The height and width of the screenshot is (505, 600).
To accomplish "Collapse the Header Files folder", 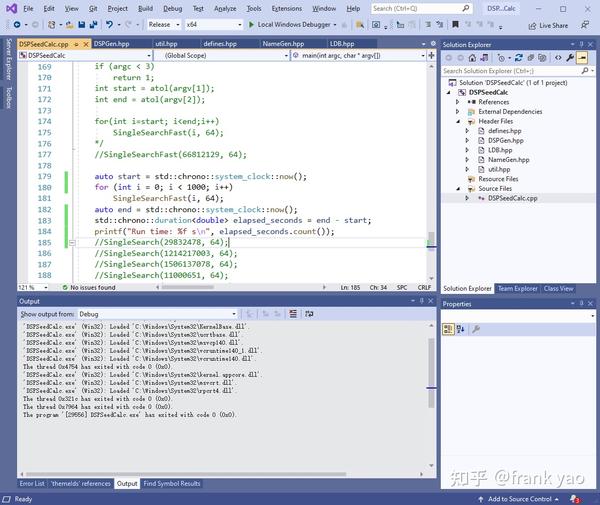I will (456, 121).
